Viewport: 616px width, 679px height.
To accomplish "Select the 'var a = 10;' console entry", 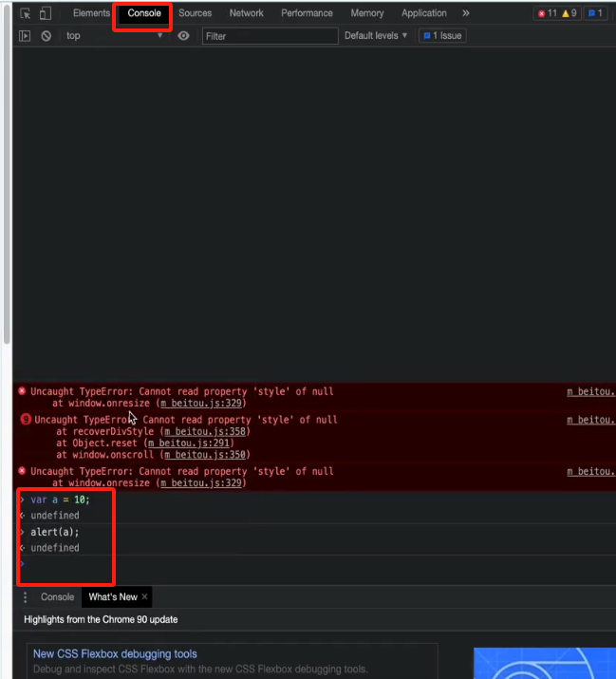I will click(60, 500).
